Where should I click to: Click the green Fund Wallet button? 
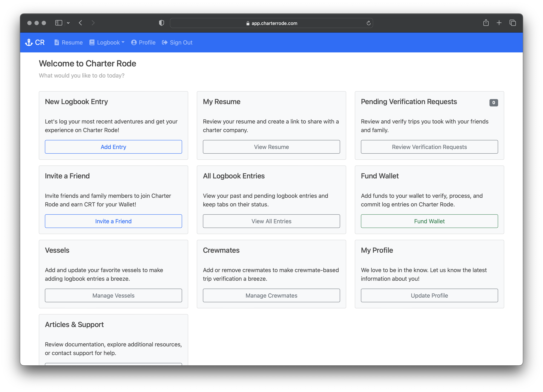[x=429, y=221]
